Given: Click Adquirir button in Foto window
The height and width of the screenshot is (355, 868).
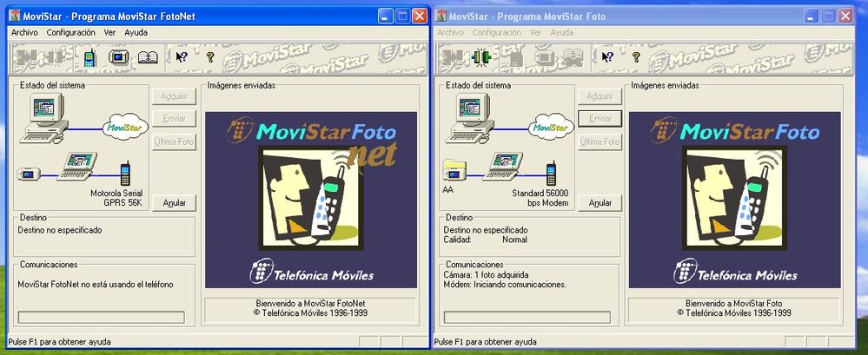Looking at the screenshot, I should pos(600,96).
